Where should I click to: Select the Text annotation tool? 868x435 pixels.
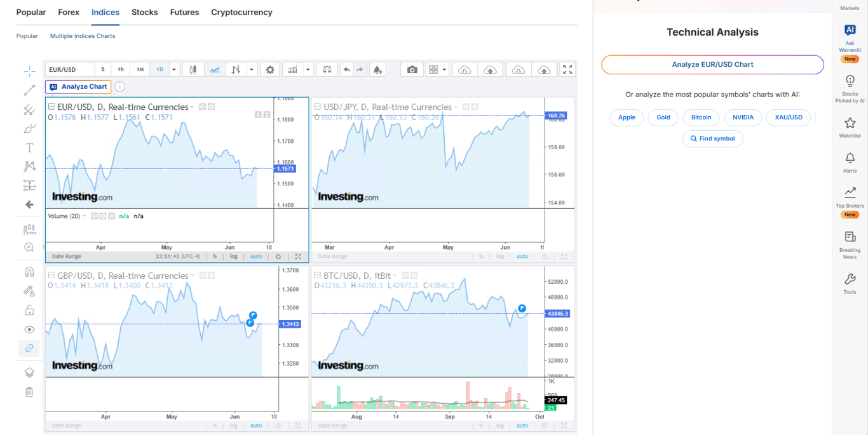29,147
